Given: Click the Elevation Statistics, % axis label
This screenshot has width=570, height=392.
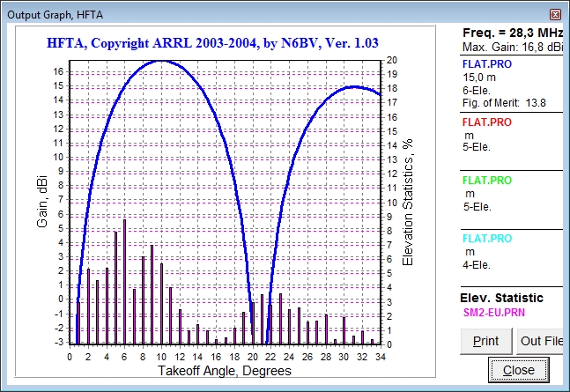Looking at the screenshot, I should point(408,203).
